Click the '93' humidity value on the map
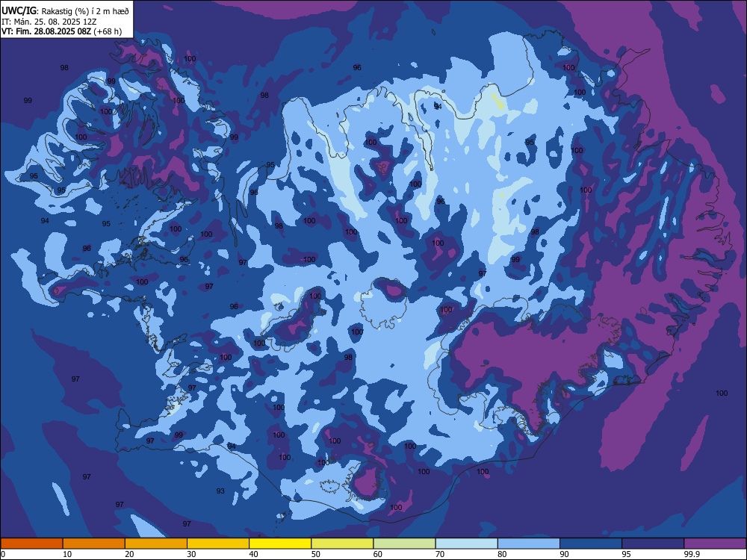This screenshot has height=560, width=747. coord(220,491)
